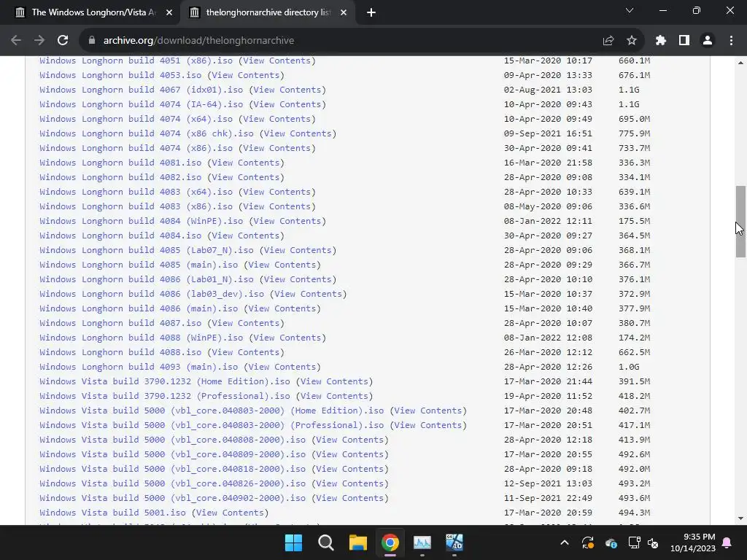Download Windows Longhorn build 4084 (WinPE).iso
The width and height of the screenshot is (747, 560).
(x=141, y=221)
